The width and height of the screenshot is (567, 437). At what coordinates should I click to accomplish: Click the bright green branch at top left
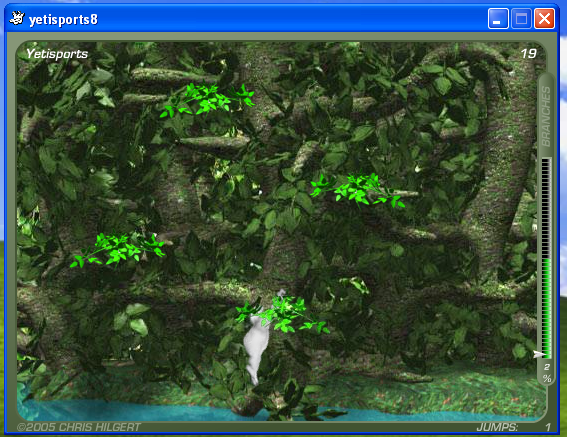[x=207, y=100]
